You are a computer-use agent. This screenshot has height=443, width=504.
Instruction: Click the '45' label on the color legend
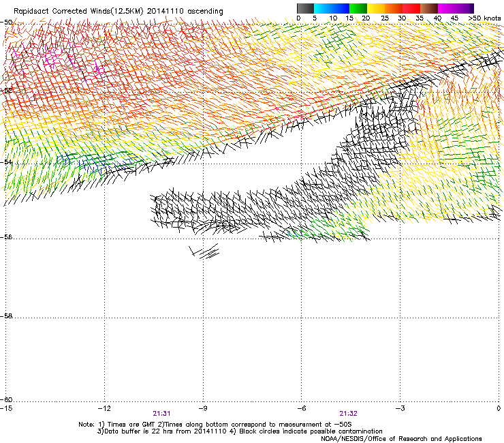click(x=454, y=18)
